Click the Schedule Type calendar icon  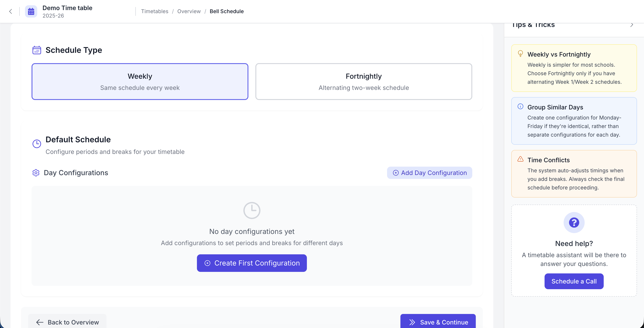[x=37, y=50]
